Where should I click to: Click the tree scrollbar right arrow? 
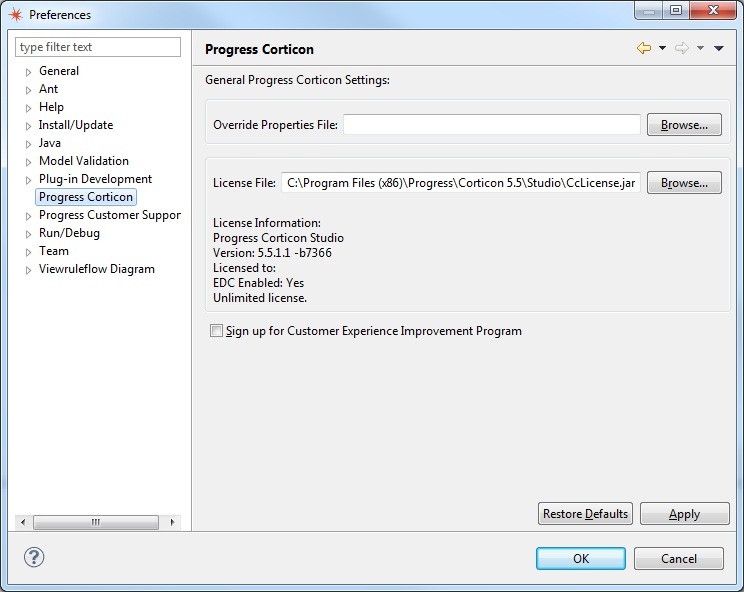[172, 522]
